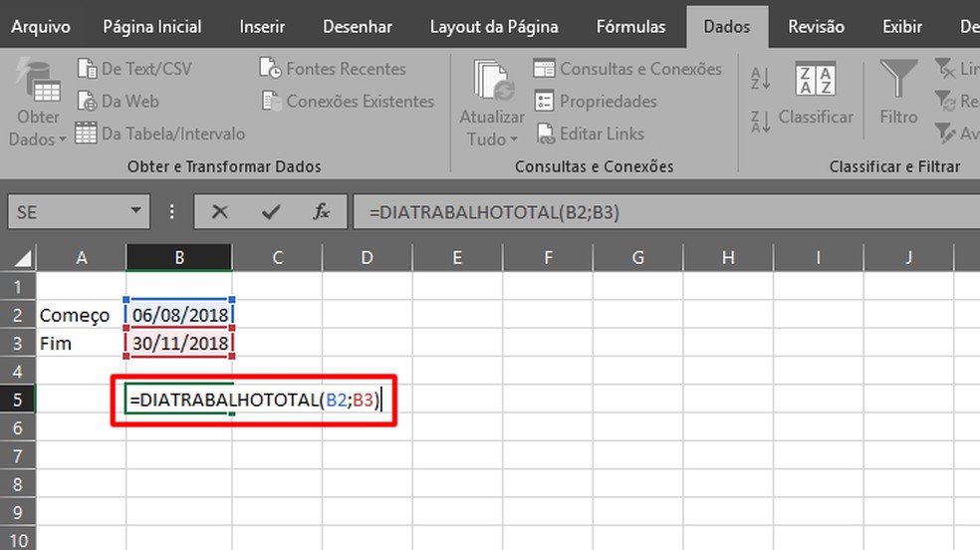Select column F header
This screenshot has height=550, width=980.
tap(548, 257)
